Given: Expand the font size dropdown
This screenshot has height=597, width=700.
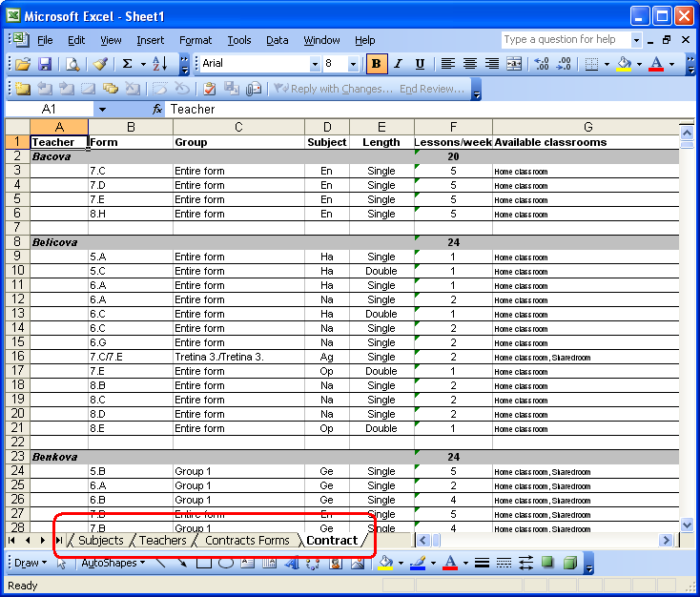Looking at the screenshot, I should pyautogui.click(x=354, y=64).
